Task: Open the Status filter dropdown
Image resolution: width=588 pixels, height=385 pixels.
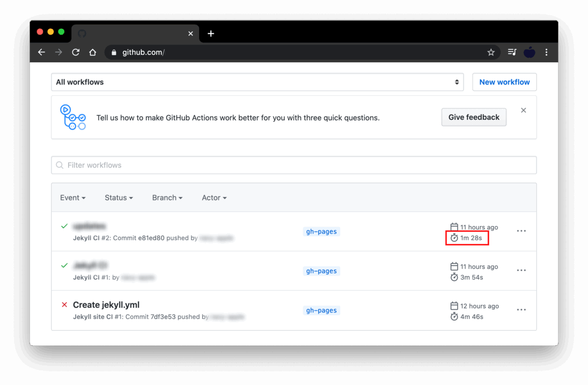Action: coord(118,198)
